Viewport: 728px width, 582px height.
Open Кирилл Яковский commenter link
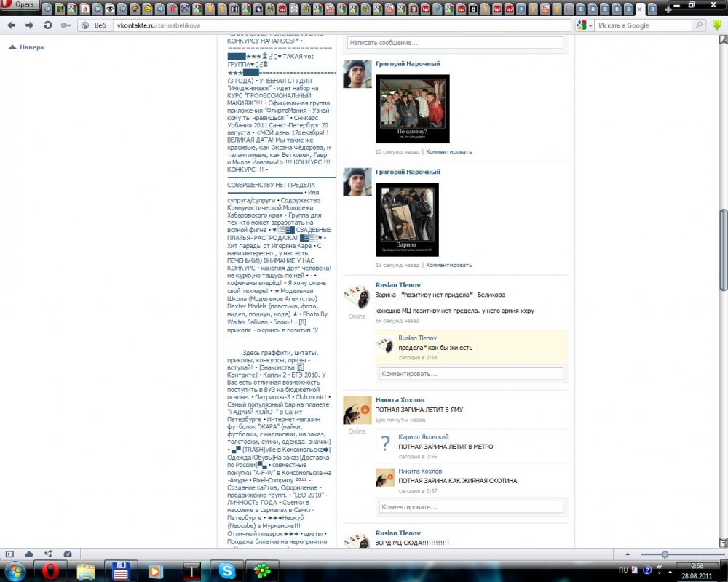tap(424, 436)
